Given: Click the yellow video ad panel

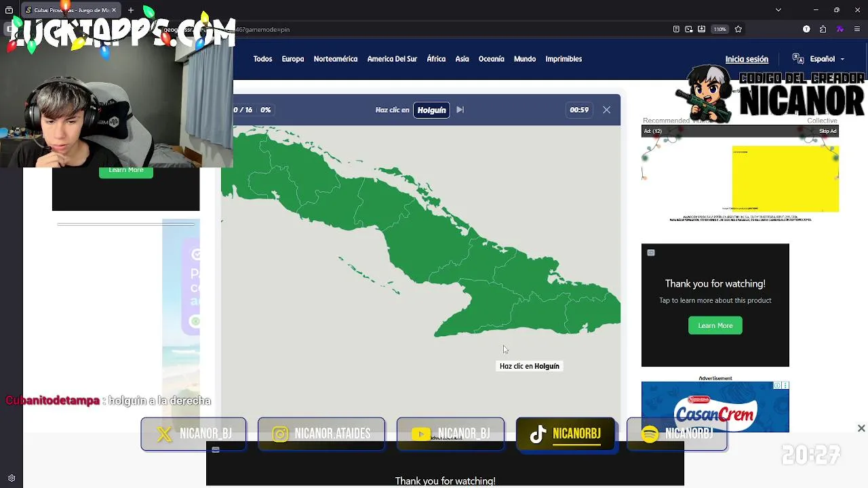Looking at the screenshot, I should tap(785, 179).
